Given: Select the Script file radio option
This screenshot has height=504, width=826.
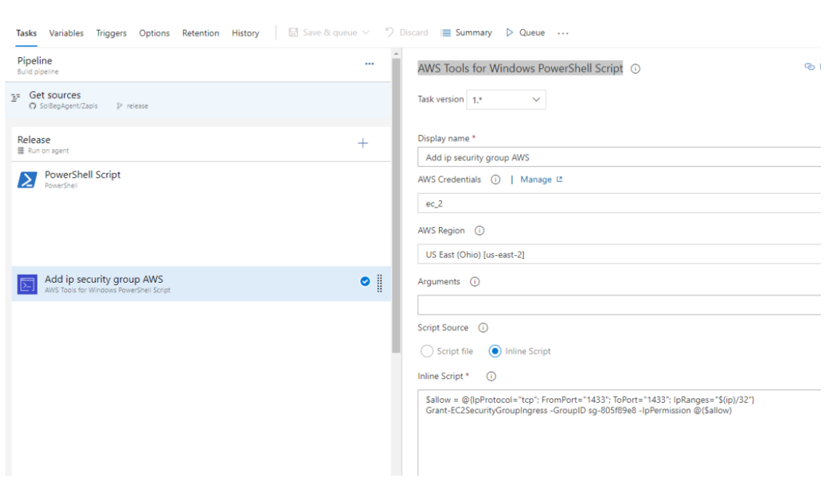Looking at the screenshot, I should (427, 351).
